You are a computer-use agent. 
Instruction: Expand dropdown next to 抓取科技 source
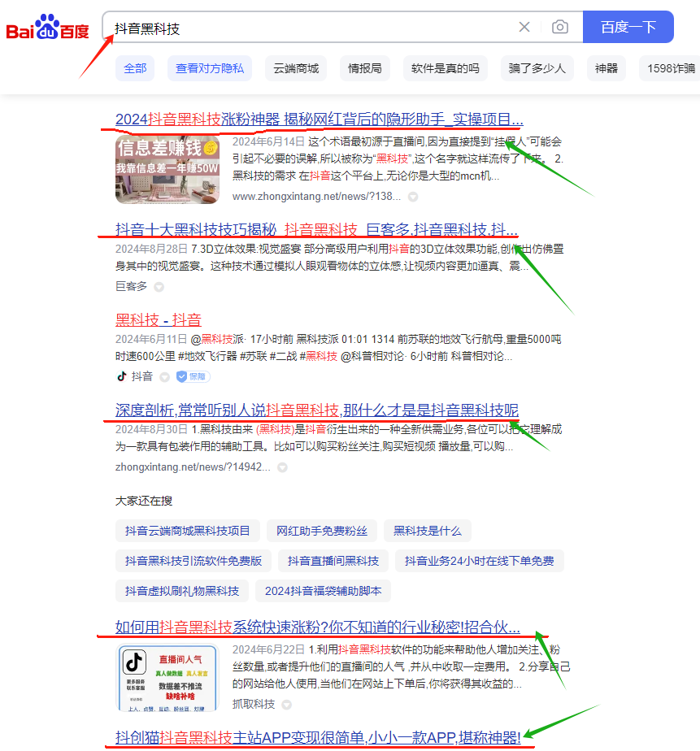pos(286,705)
